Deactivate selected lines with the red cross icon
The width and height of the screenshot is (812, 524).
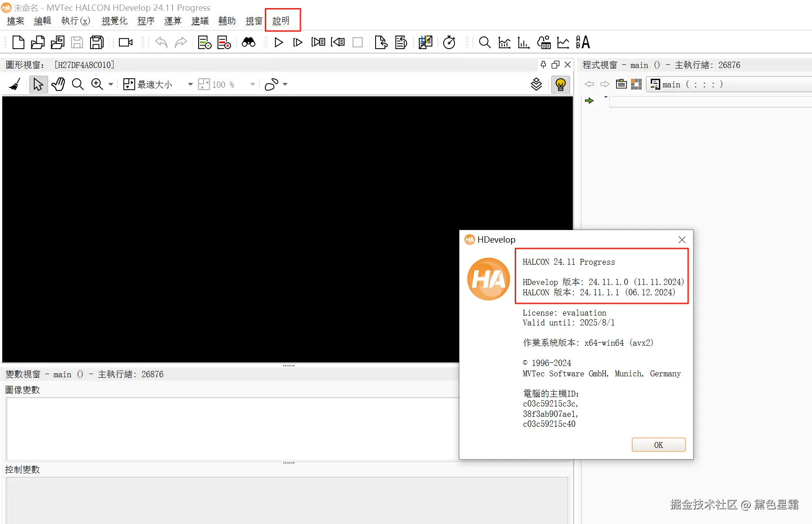click(x=224, y=42)
